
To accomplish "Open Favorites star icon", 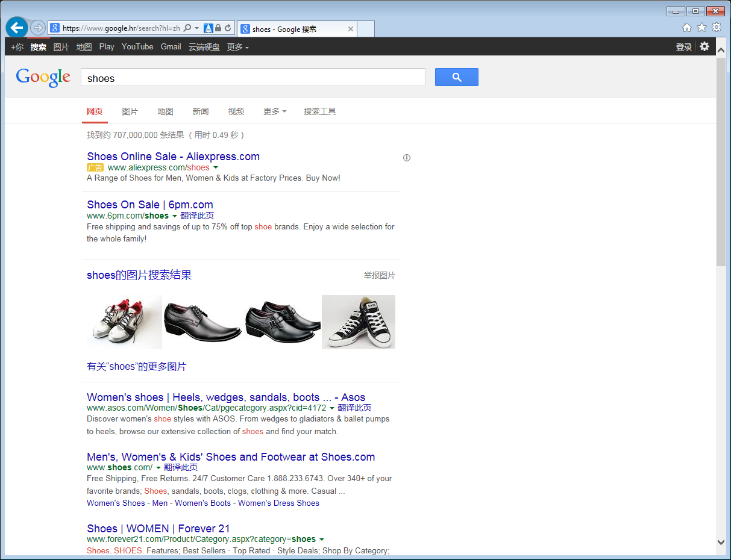I will click(x=701, y=28).
